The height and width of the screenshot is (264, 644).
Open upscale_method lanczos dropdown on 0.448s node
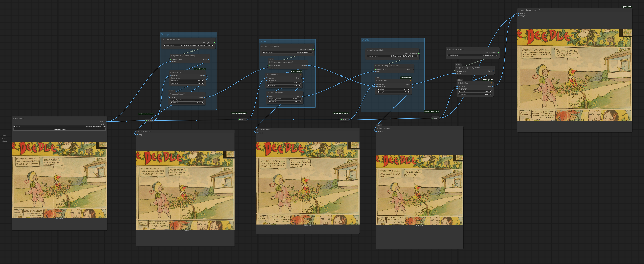(x=187, y=100)
